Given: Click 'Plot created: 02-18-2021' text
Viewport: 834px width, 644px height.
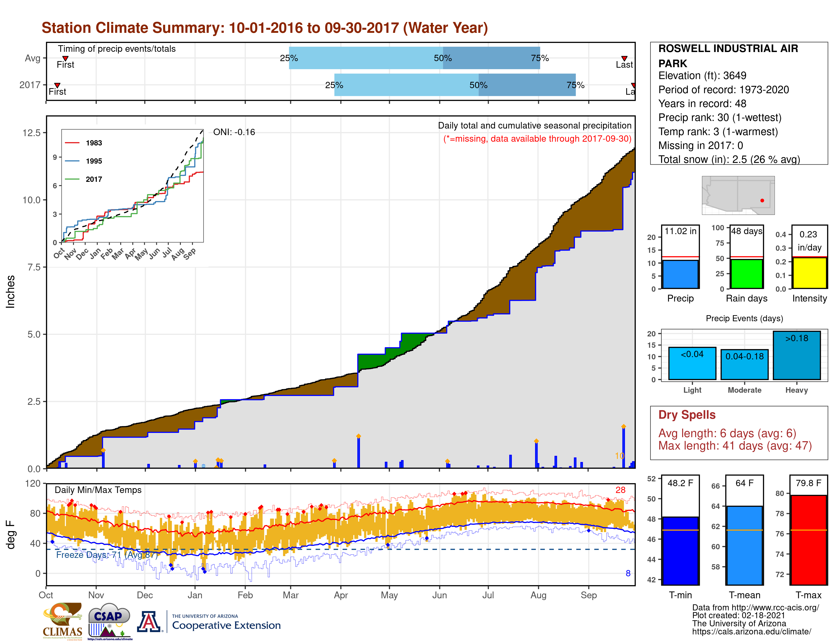Looking at the screenshot, I should [739, 616].
